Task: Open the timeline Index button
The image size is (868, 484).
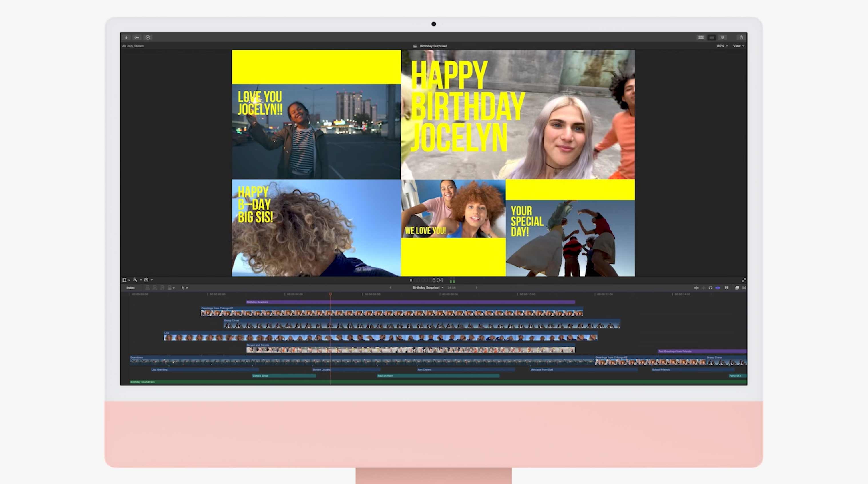Action: [x=130, y=288]
